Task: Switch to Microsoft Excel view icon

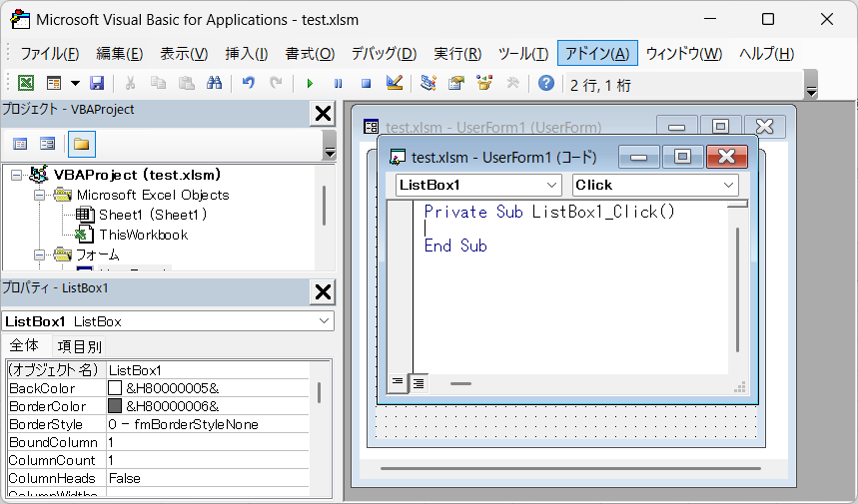Action: pyautogui.click(x=26, y=83)
